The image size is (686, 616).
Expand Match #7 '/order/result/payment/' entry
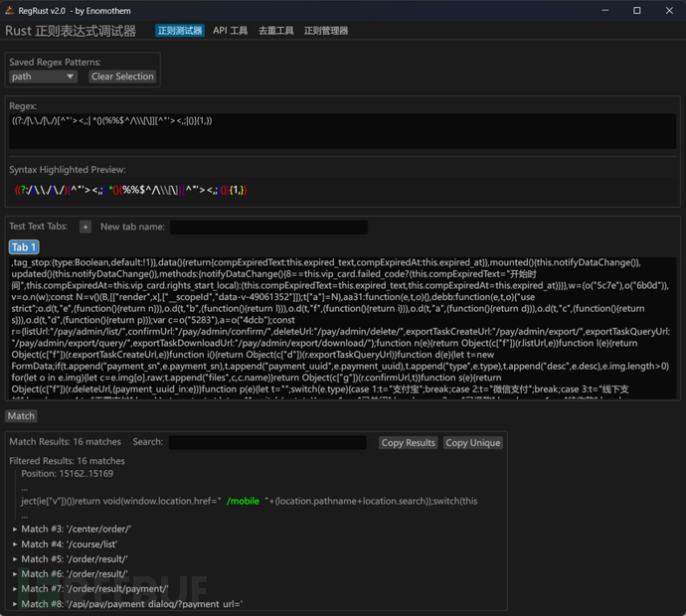[x=15, y=588]
